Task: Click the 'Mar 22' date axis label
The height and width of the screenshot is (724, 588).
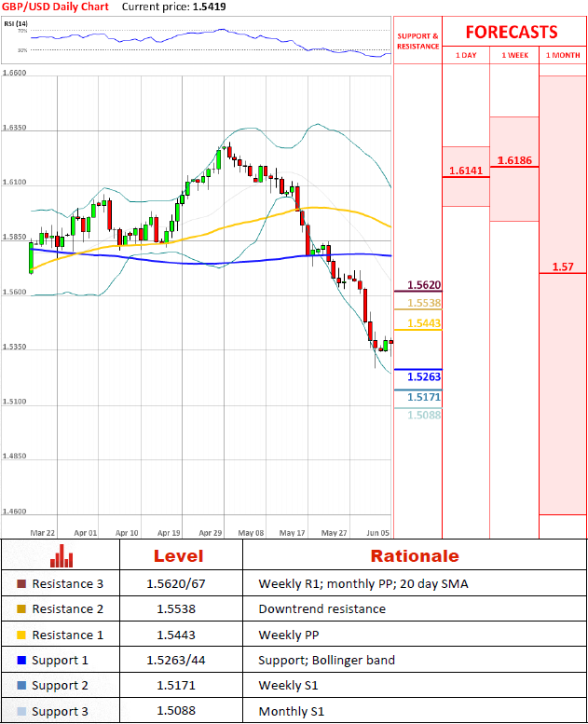Action: (43, 533)
